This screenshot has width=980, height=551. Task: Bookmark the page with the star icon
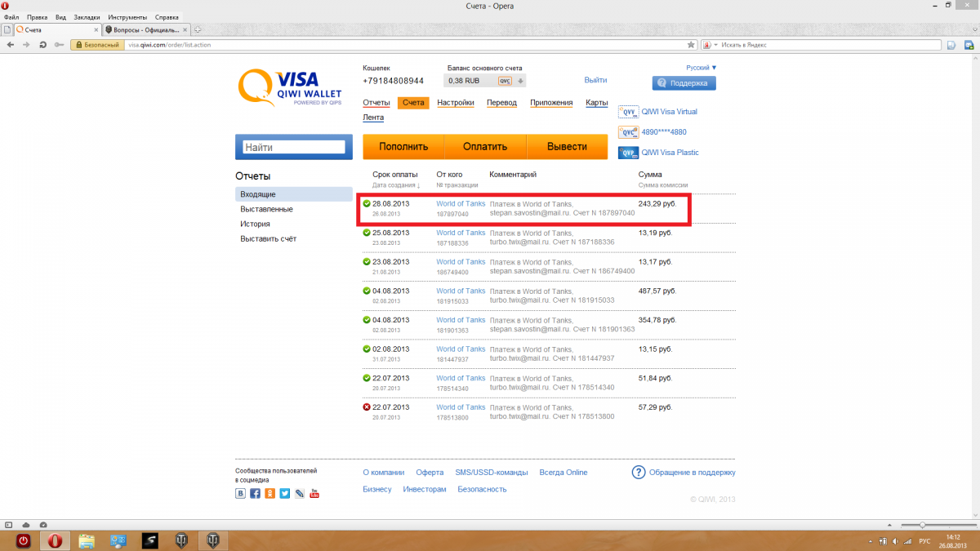tap(691, 45)
